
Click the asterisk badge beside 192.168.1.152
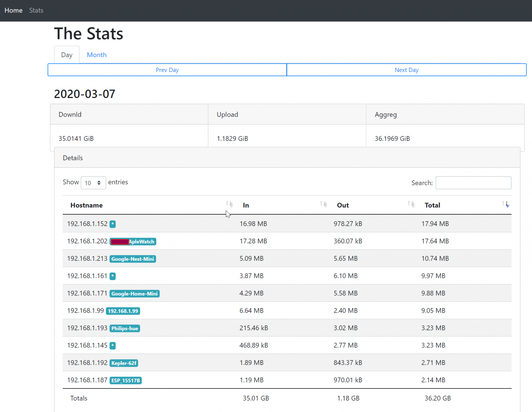point(113,224)
